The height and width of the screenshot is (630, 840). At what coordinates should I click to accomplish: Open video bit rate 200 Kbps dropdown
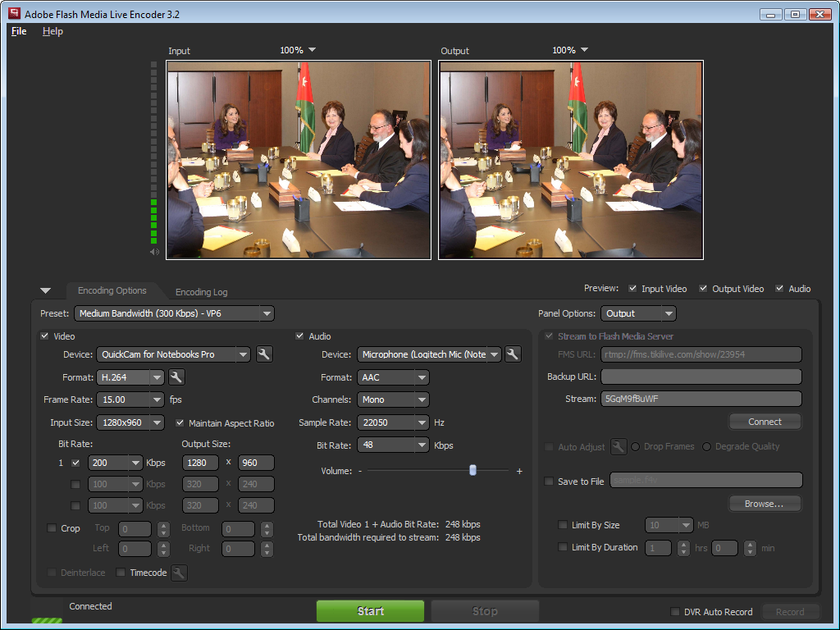pyautogui.click(x=115, y=463)
